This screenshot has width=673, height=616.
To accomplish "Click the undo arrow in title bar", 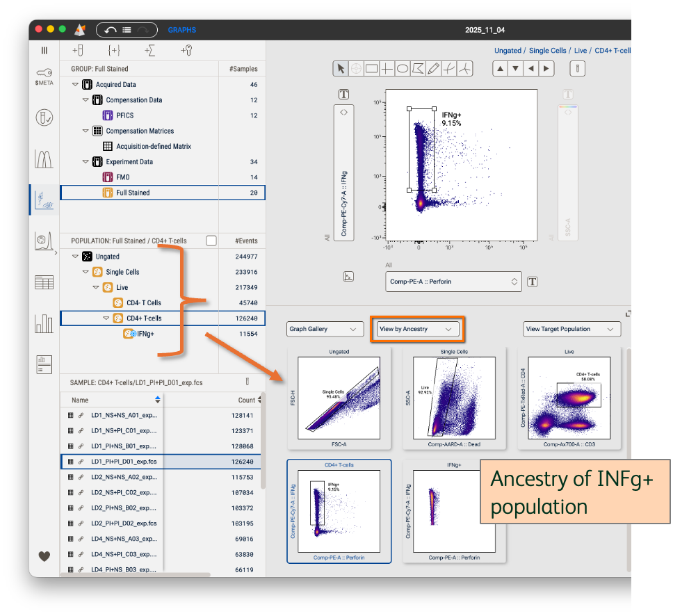I will click(110, 30).
